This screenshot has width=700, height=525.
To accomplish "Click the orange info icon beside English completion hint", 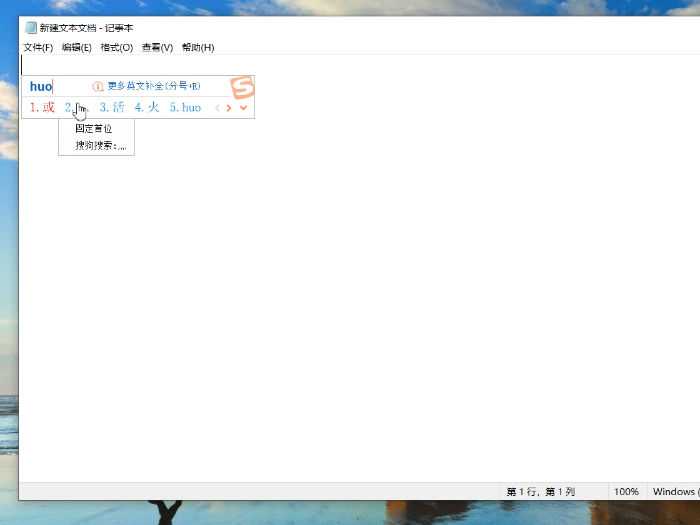I will tap(98, 87).
